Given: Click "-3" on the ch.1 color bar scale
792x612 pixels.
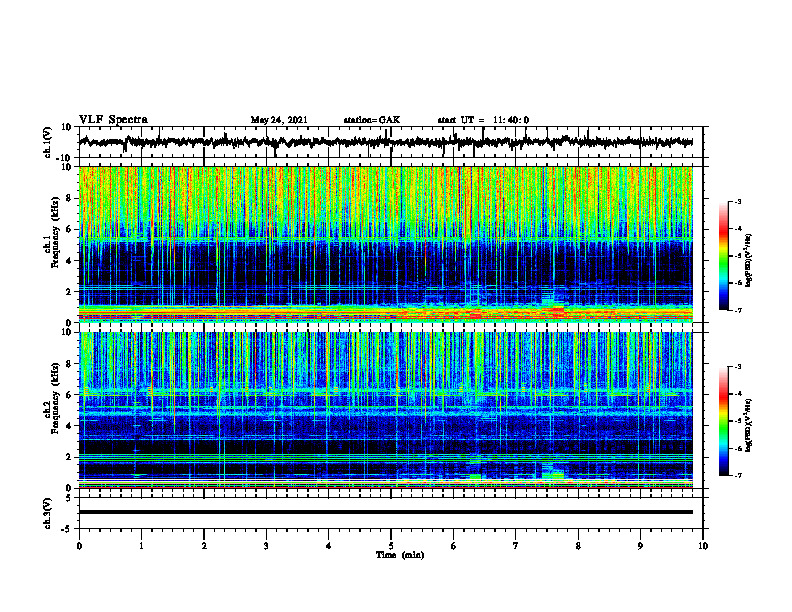Looking at the screenshot, I should pyautogui.click(x=738, y=202).
